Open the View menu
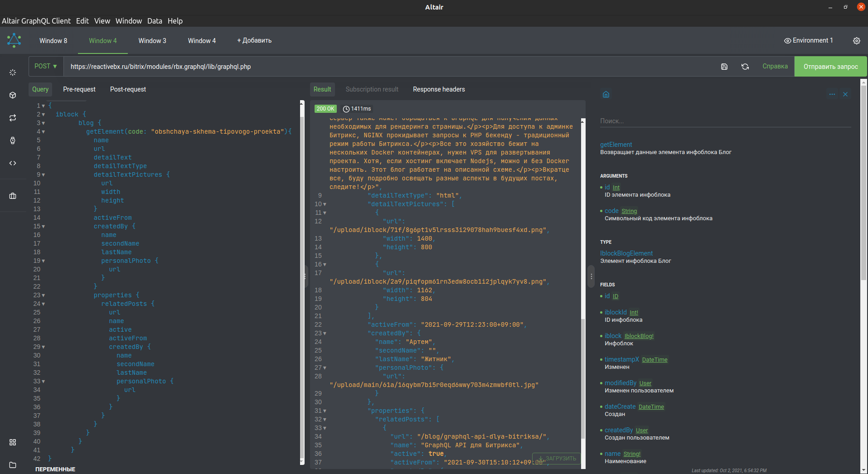 click(102, 21)
